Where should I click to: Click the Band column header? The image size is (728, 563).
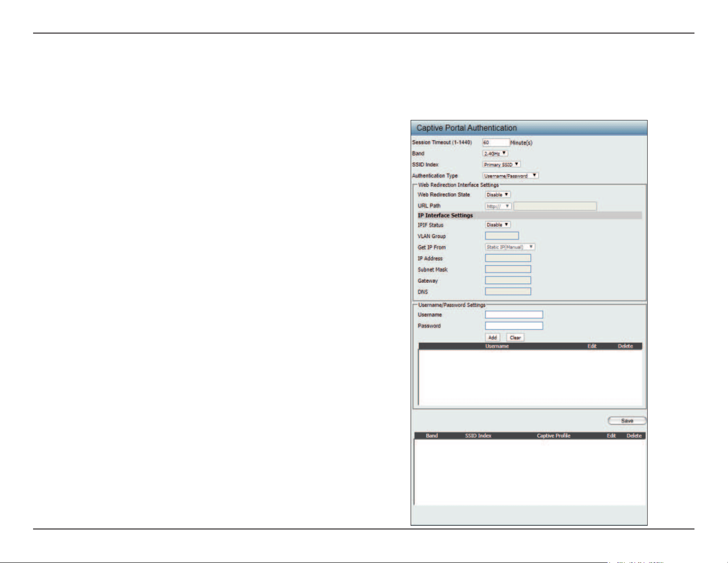coord(432,436)
